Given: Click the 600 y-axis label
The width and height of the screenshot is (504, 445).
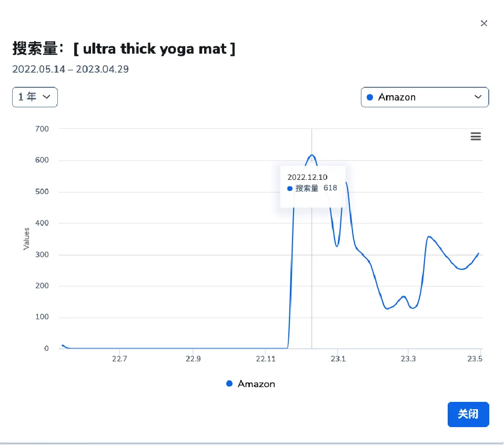Looking at the screenshot, I should coord(42,160).
